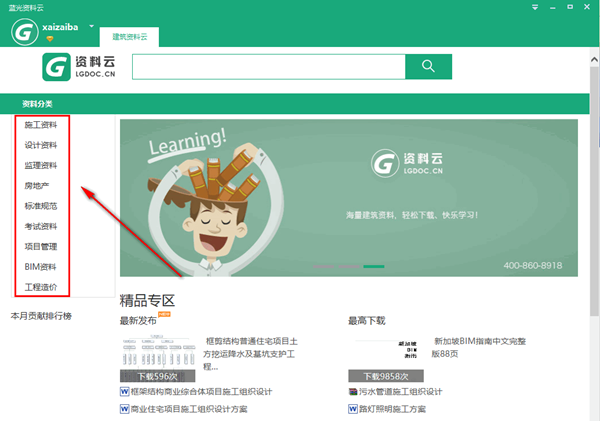Click Word icon beside 框架结构商业综合体
Viewport: 600px width, 421px height.
coord(124,392)
